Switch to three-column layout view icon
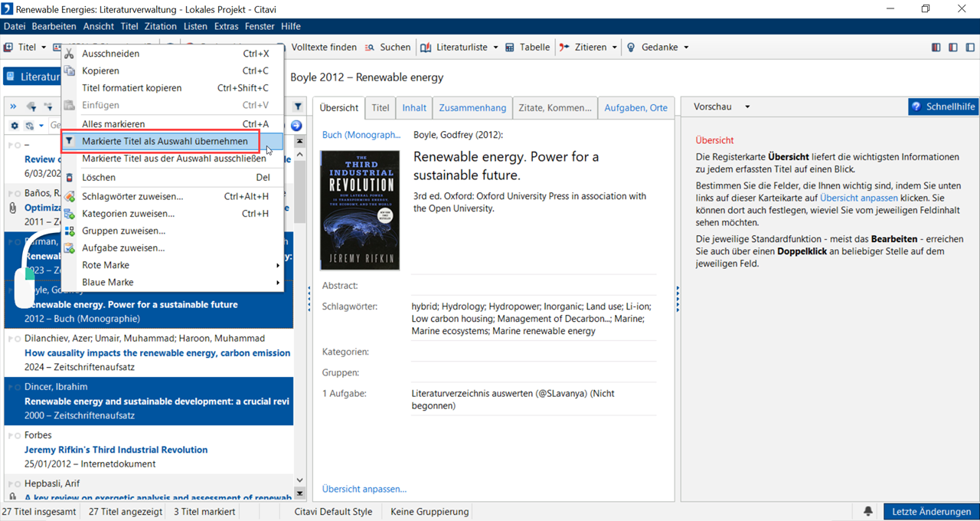Viewport: 980px width, 521px height. click(x=936, y=48)
